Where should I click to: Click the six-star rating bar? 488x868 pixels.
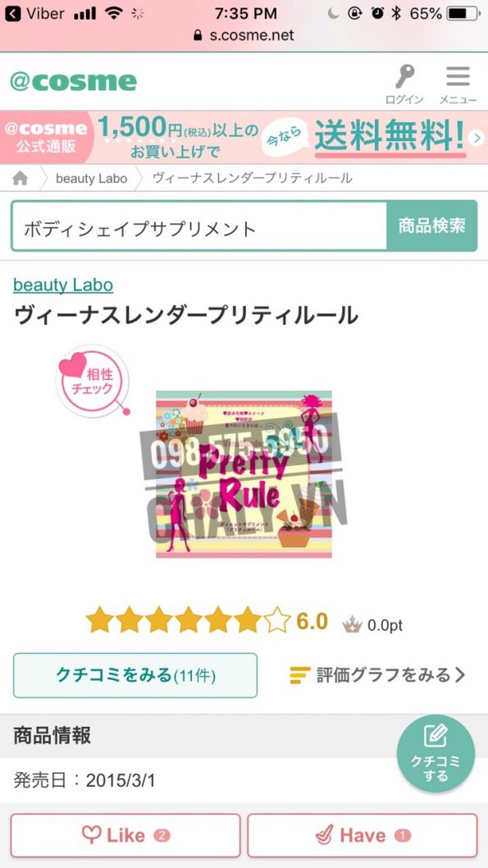188,620
